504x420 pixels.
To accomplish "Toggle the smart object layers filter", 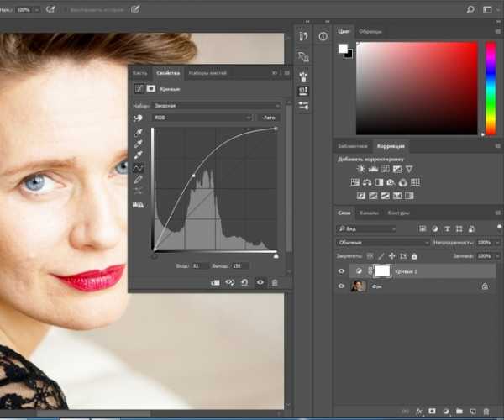I will tap(471, 228).
